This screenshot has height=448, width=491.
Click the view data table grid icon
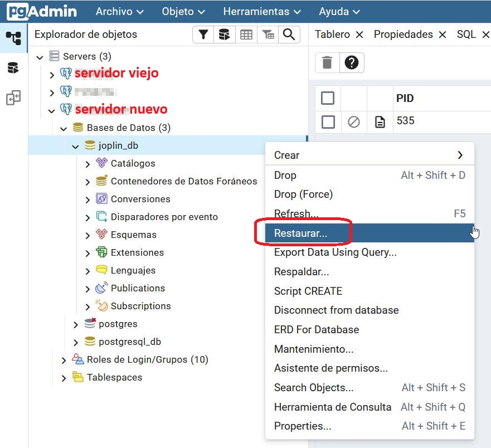246,35
